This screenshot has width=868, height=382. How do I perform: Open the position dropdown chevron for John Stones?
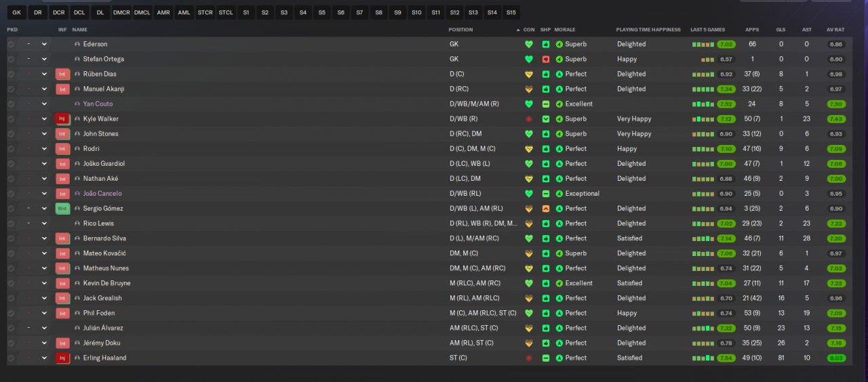[x=44, y=133]
